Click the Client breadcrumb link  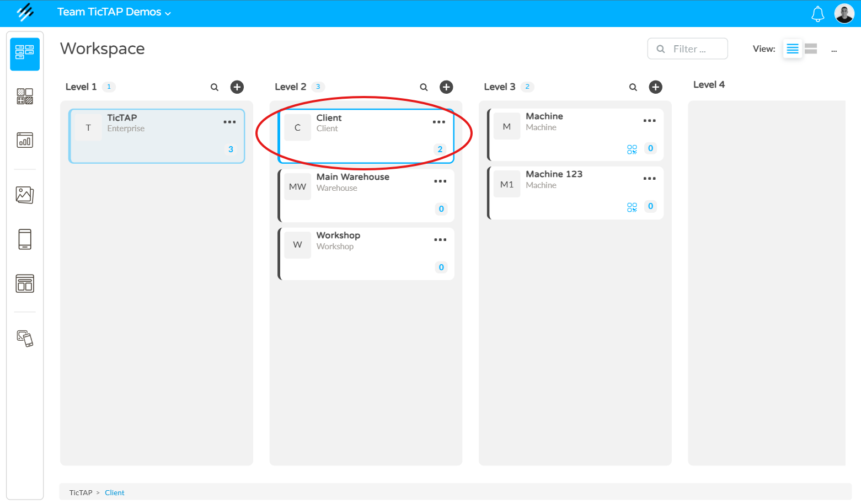click(x=115, y=493)
